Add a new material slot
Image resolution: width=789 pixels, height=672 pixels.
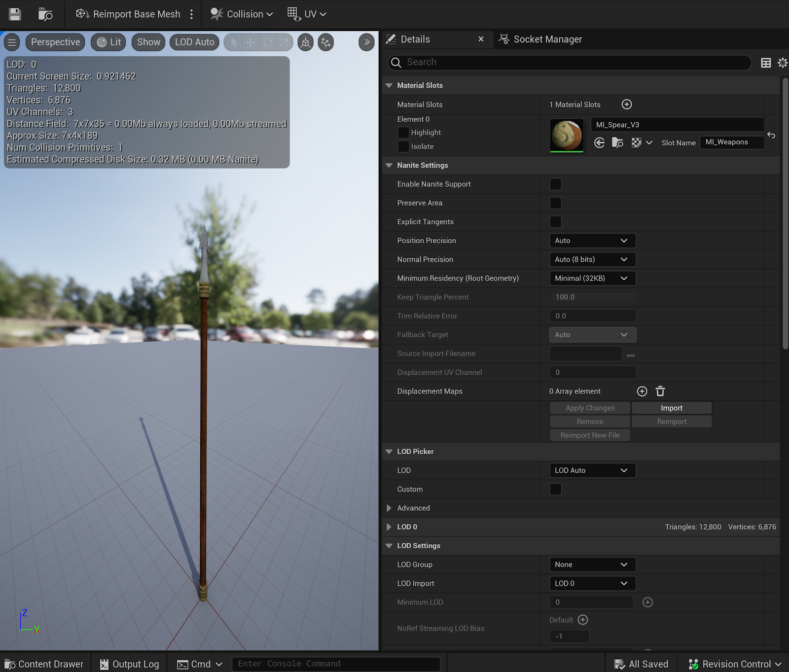click(627, 105)
